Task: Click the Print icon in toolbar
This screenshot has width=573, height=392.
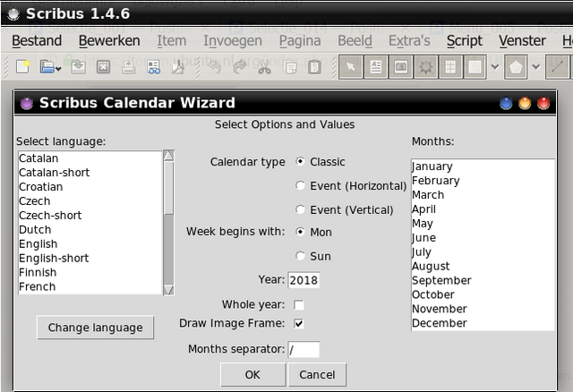Action: click(x=128, y=67)
